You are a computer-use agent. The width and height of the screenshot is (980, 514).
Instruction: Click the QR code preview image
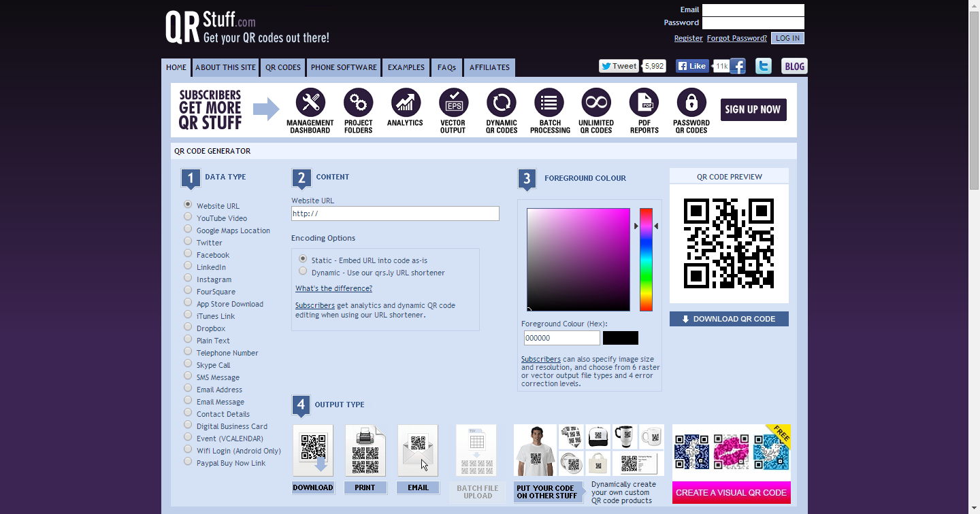coord(729,243)
